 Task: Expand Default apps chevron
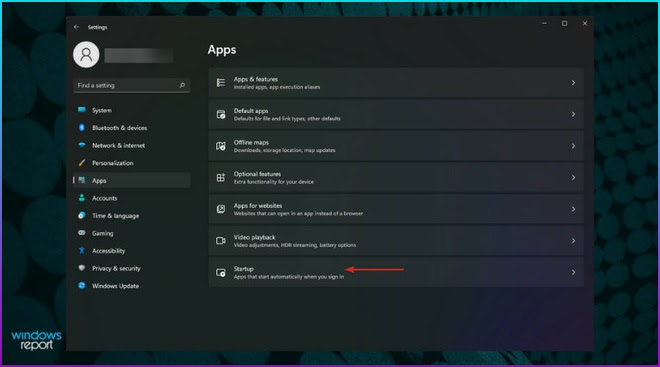[573, 114]
